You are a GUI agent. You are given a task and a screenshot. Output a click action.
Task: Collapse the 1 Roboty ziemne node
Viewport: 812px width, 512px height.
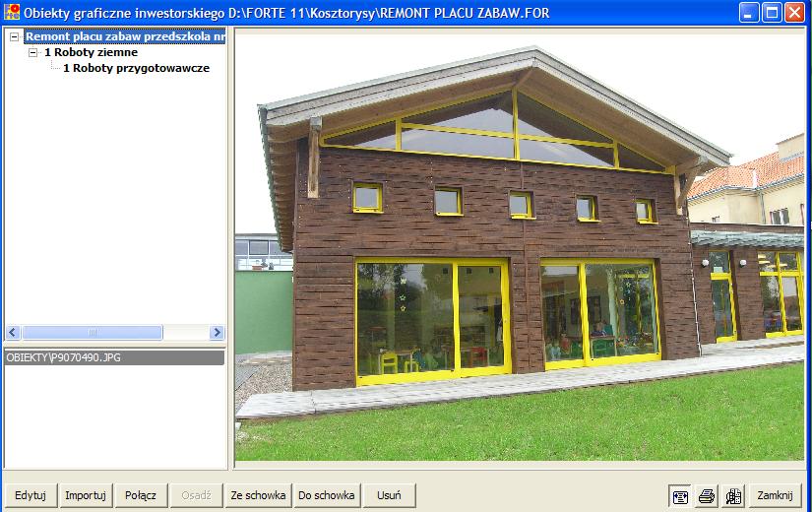click(33, 52)
